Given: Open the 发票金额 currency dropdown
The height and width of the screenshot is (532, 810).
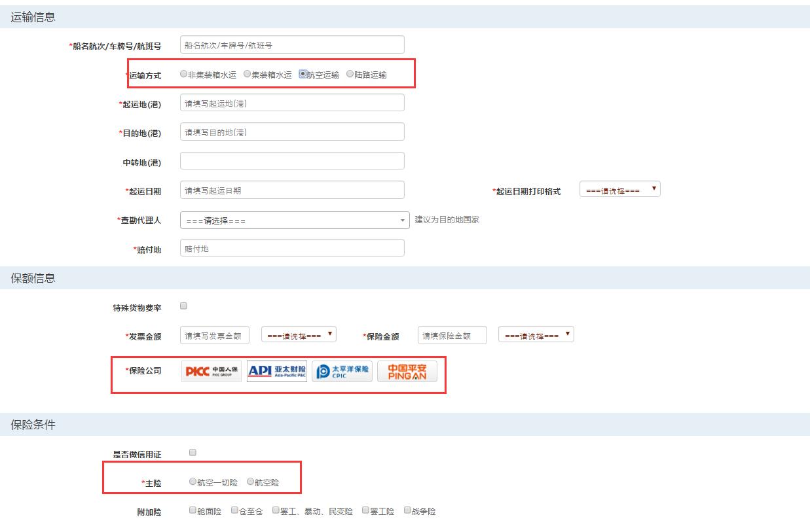Looking at the screenshot, I should point(299,334).
